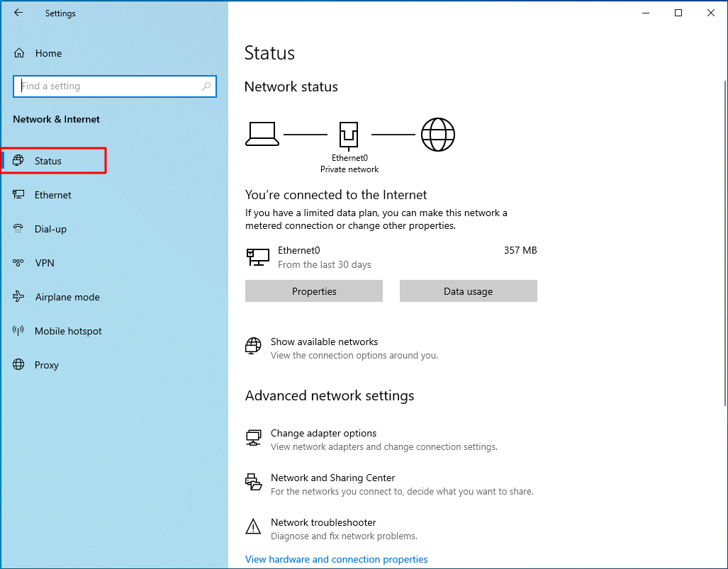Click the Internet globe icon in diagram
Screen dimensions: 728x569
pos(438,135)
